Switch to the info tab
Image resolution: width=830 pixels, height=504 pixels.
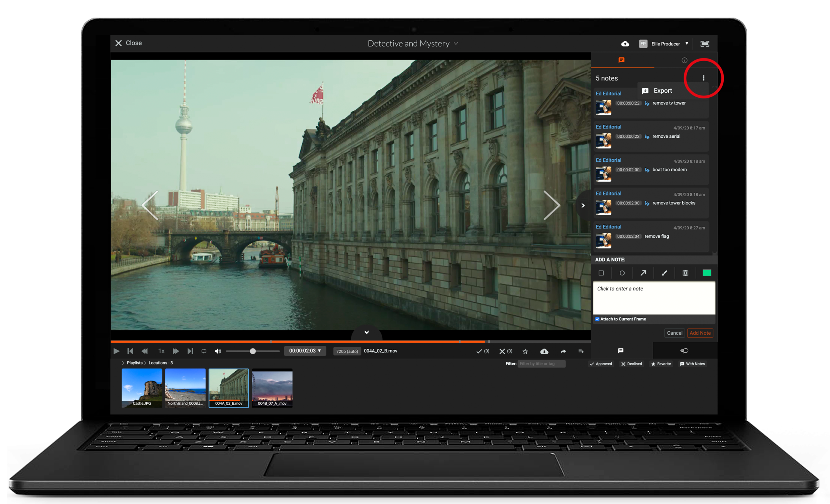pos(684,60)
